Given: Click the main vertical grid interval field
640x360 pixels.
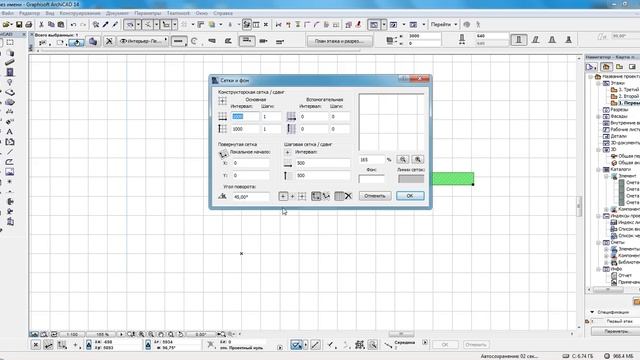Looking at the screenshot, I should (245, 129).
